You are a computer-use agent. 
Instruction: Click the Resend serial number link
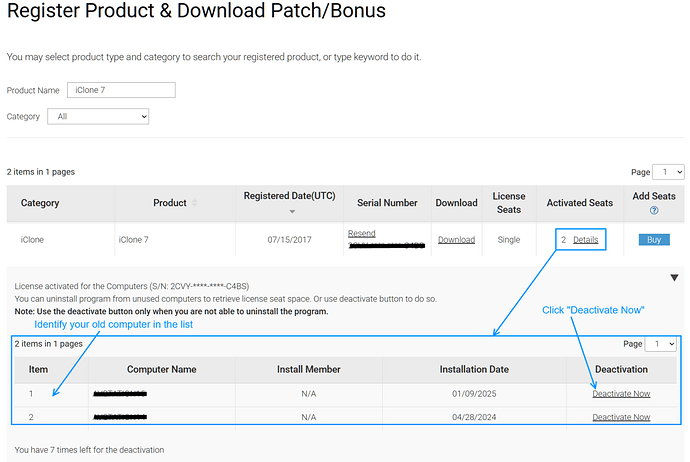[362, 233]
